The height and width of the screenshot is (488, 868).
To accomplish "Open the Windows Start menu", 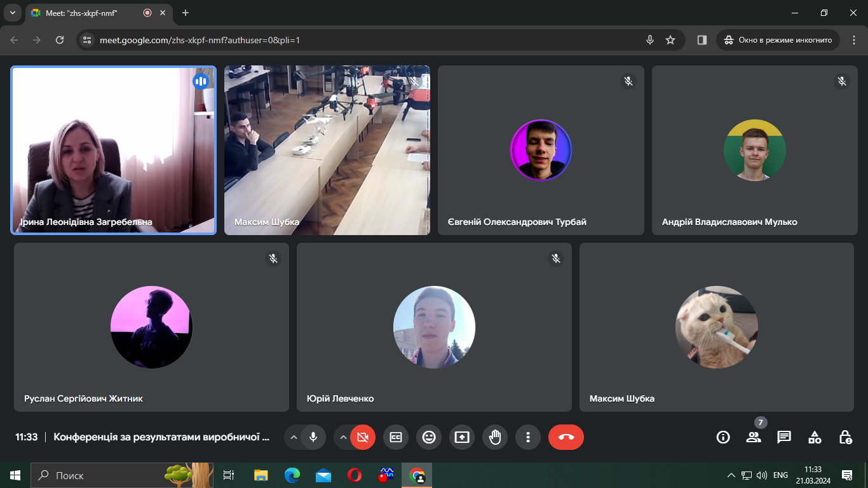I will [x=15, y=475].
